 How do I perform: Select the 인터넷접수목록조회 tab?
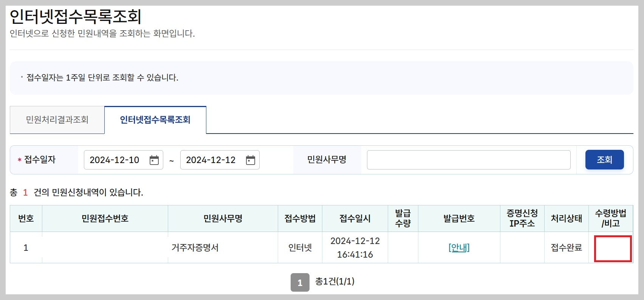pos(155,120)
